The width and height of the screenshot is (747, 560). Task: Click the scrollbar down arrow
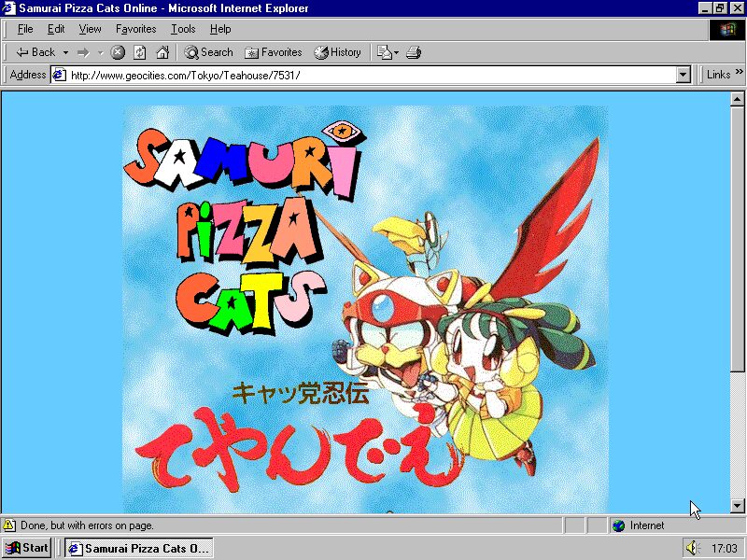point(737,506)
